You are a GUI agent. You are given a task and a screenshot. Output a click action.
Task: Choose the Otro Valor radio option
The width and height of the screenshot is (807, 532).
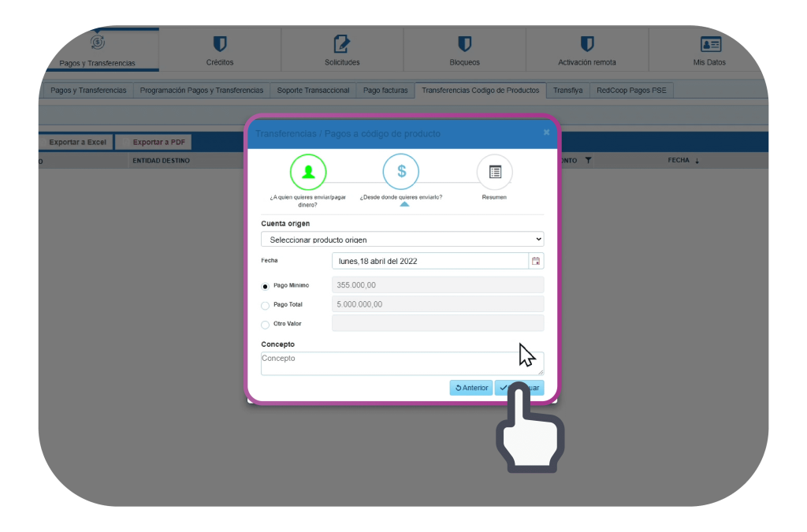[265, 324]
